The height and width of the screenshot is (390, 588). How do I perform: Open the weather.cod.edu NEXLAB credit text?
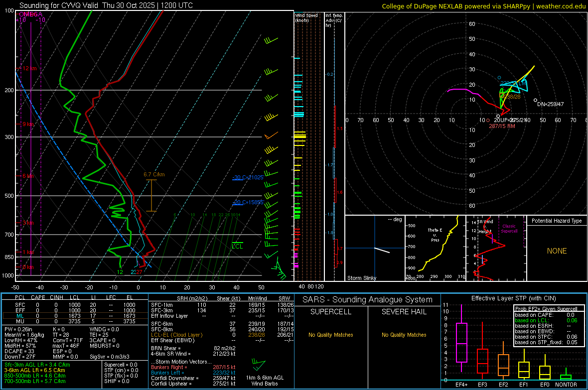tap(483, 6)
